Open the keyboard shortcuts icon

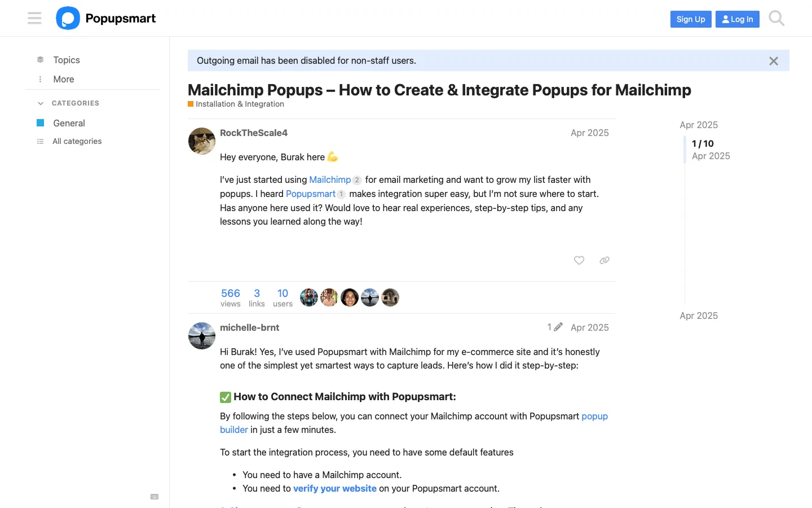point(155,497)
